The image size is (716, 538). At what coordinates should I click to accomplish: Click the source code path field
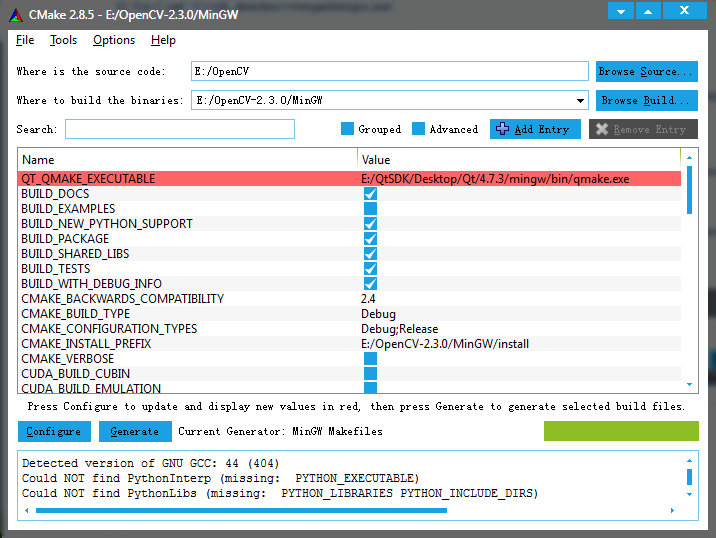pos(390,71)
